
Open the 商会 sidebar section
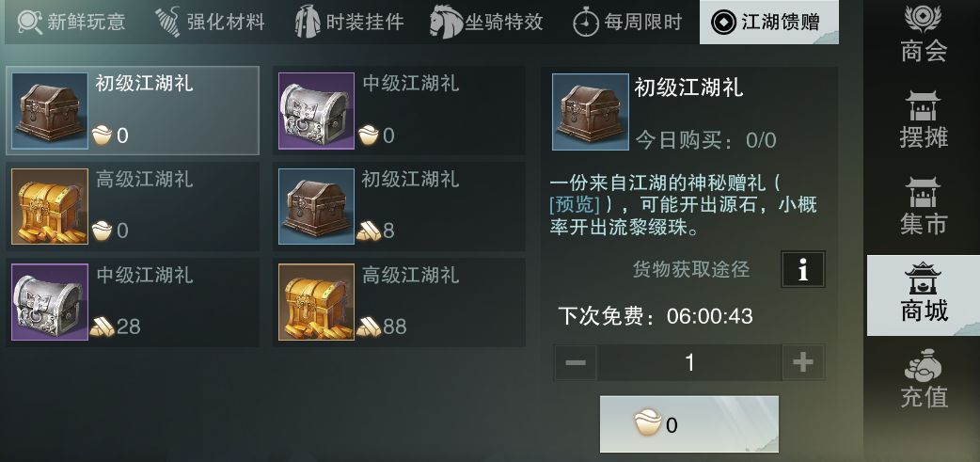click(x=924, y=35)
